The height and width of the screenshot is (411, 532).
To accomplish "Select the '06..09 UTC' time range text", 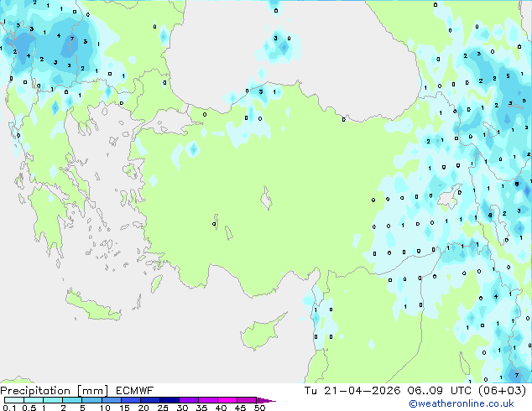I will pyautogui.click(x=439, y=391).
